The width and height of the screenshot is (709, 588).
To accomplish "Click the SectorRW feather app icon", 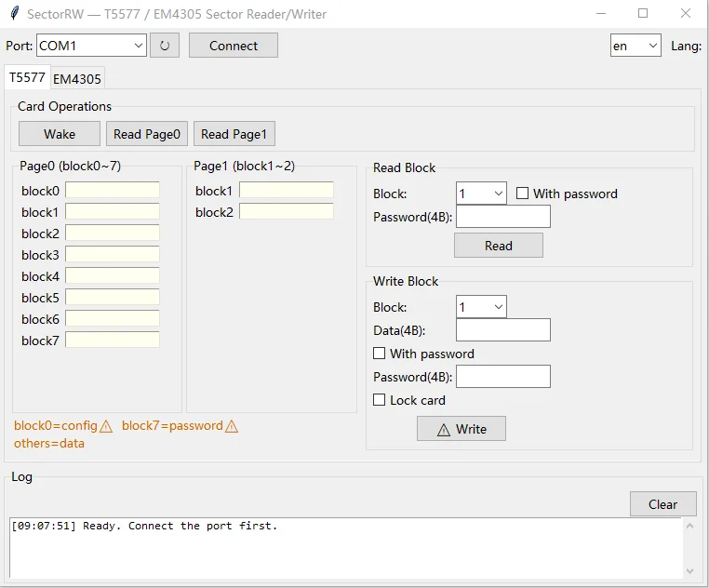I will coord(15,14).
